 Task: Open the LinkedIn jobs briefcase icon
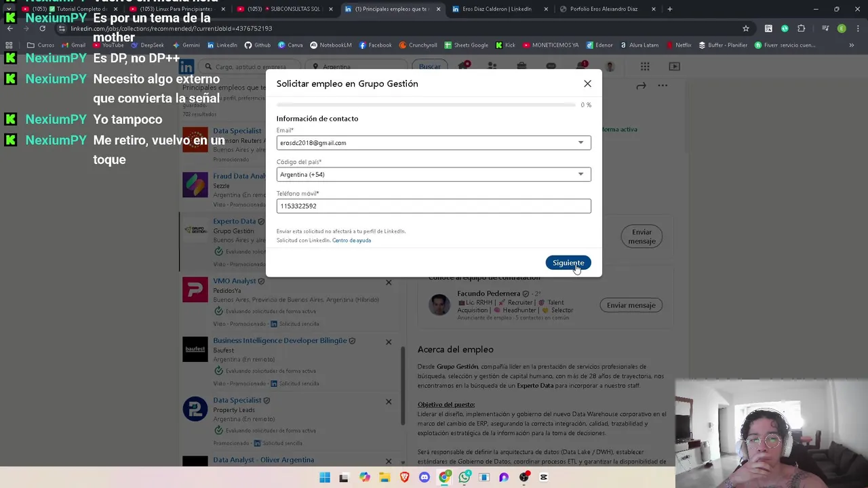click(x=521, y=66)
